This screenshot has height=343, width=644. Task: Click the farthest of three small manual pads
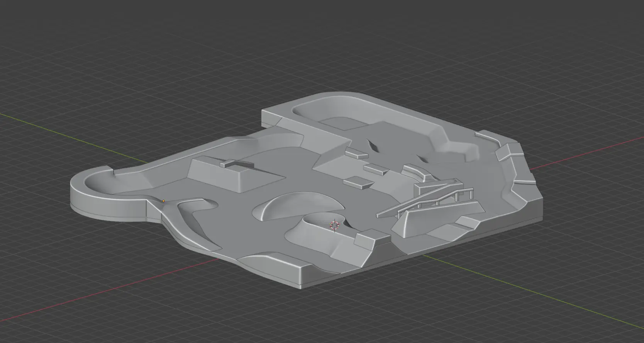(x=356, y=153)
